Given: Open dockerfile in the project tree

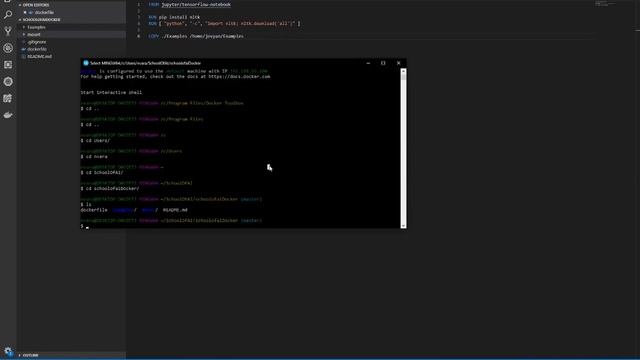Looking at the screenshot, I should pos(71,49).
